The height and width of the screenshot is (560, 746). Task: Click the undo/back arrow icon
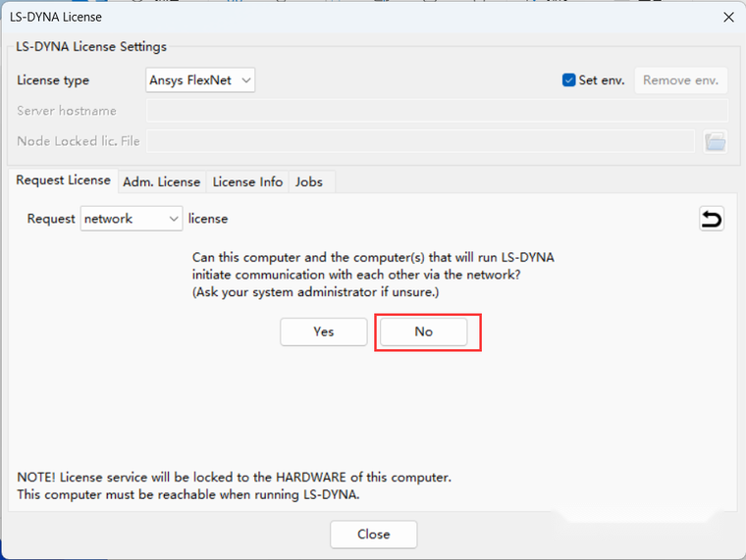pos(712,219)
